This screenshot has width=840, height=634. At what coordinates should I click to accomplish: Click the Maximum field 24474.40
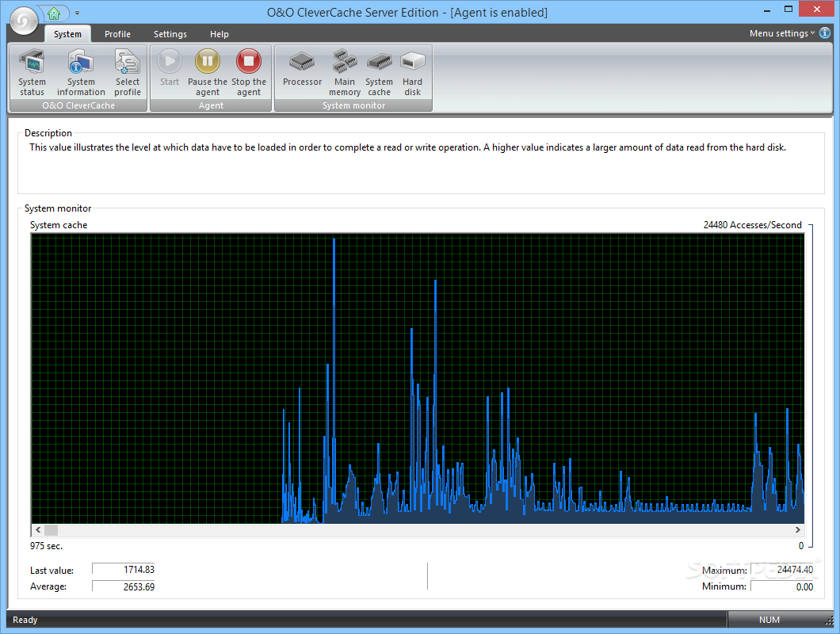pos(782,569)
